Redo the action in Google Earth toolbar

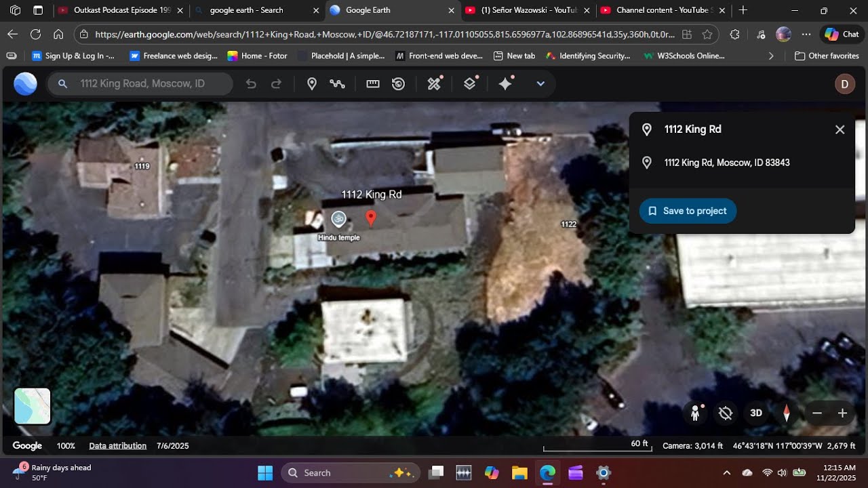276,83
